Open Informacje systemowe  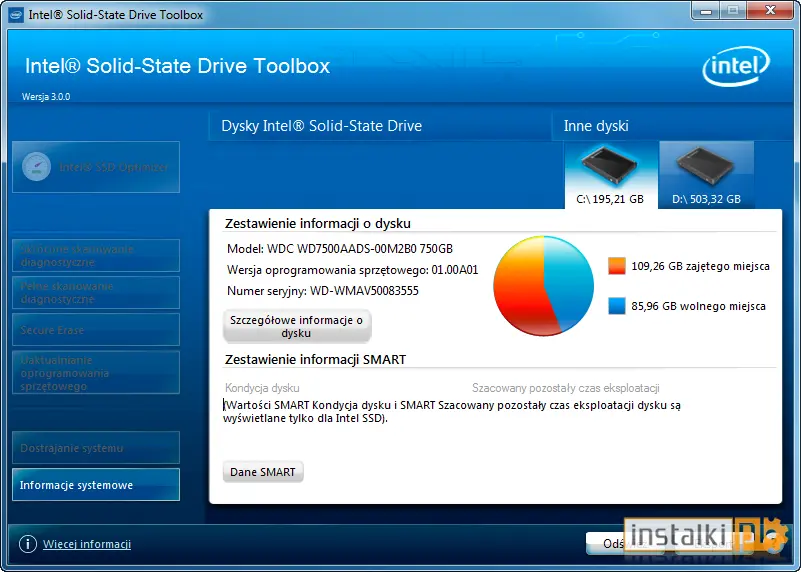click(96, 485)
